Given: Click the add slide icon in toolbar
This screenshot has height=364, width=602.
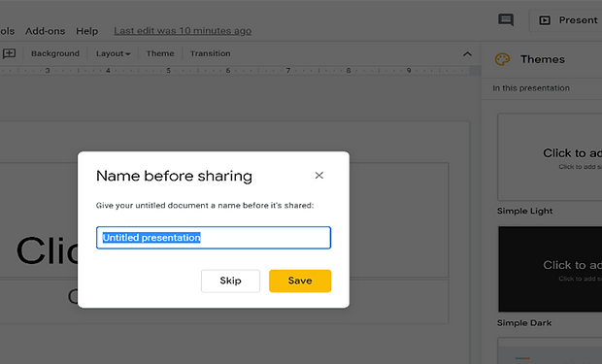Looking at the screenshot, I should [9, 53].
